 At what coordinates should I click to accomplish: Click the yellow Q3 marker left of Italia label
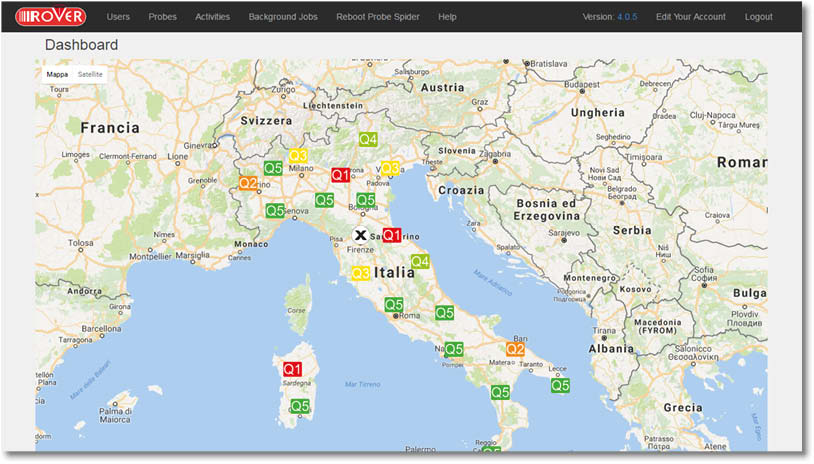point(360,273)
